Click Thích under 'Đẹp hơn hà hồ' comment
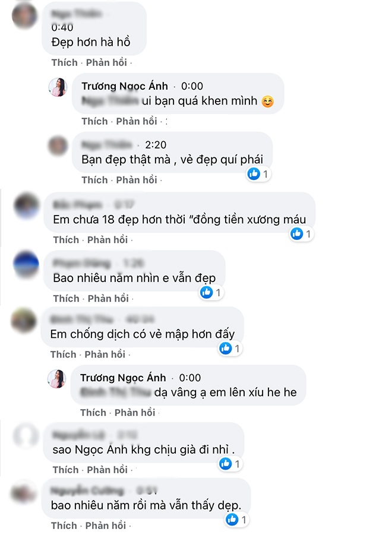392x535 pixels. pyautogui.click(x=65, y=62)
